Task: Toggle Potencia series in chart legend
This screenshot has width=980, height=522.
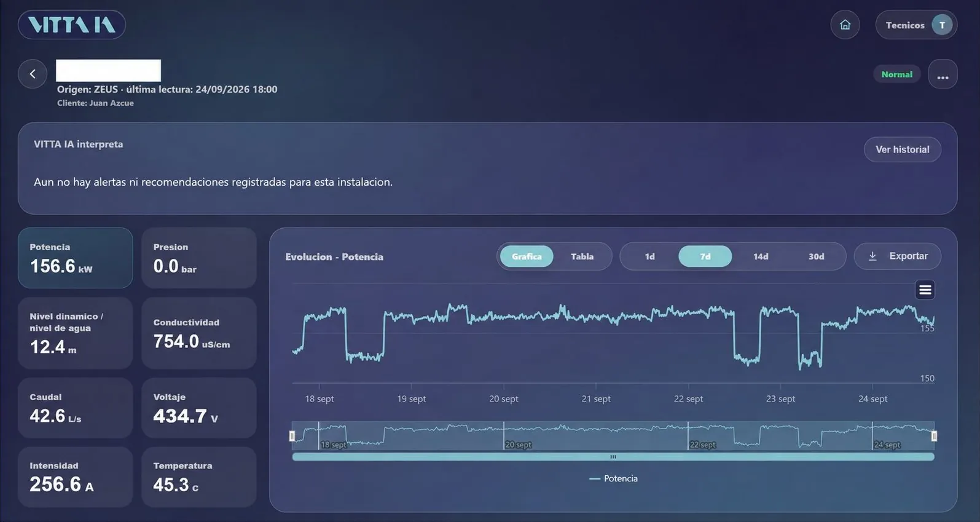Action: tap(613, 478)
